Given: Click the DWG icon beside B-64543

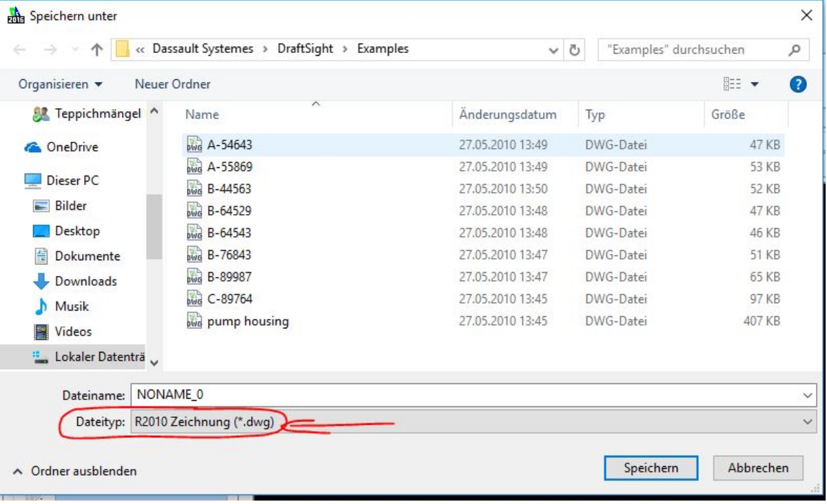Looking at the screenshot, I should [x=194, y=233].
